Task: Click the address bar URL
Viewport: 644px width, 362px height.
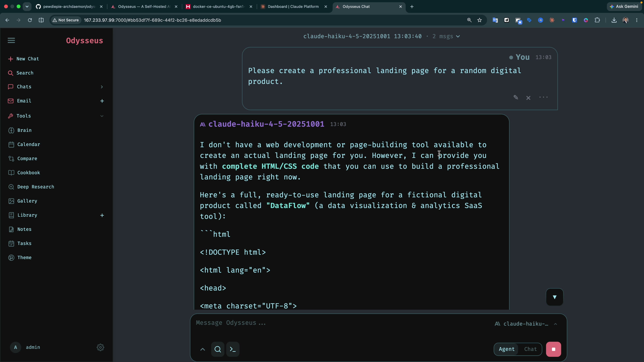Action: click(x=153, y=20)
